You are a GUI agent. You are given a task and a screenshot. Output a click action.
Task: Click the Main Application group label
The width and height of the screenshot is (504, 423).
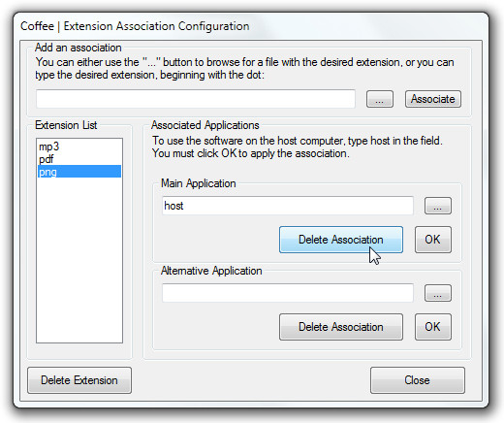pos(199,183)
